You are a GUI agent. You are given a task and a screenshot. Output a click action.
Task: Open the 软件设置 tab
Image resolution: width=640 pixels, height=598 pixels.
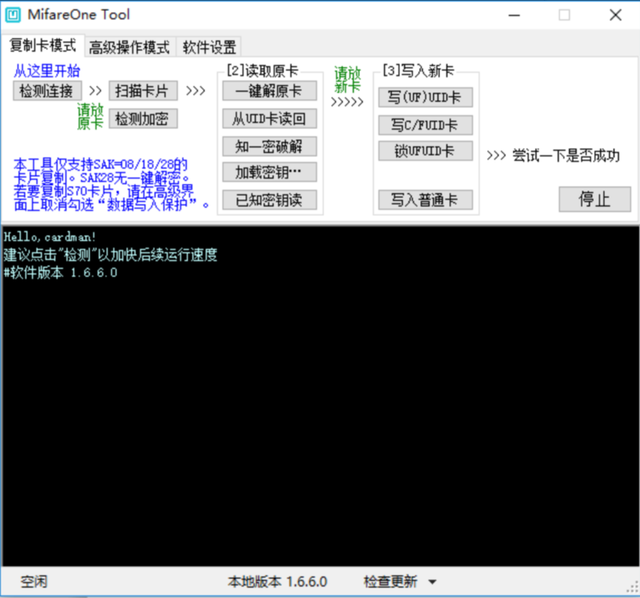[x=209, y=47]
